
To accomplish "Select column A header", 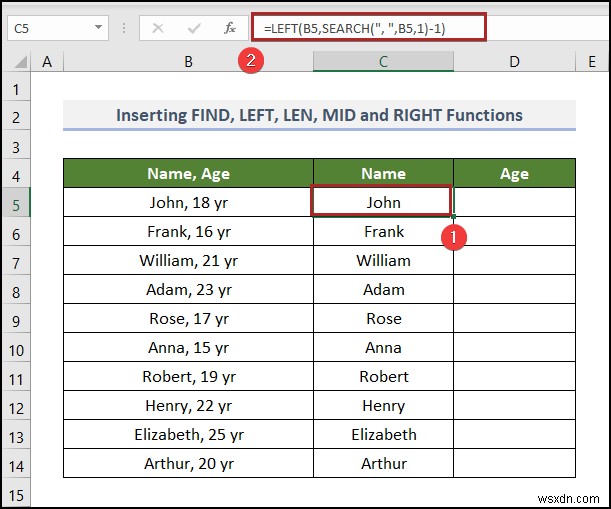I will point(47,62).
